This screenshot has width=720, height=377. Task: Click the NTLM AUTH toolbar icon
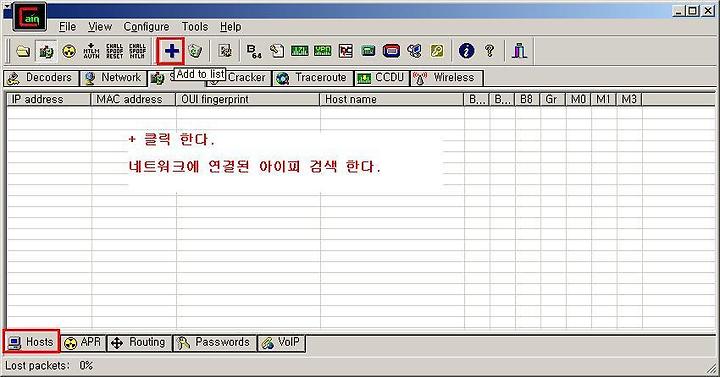click(x=91, y=51)
